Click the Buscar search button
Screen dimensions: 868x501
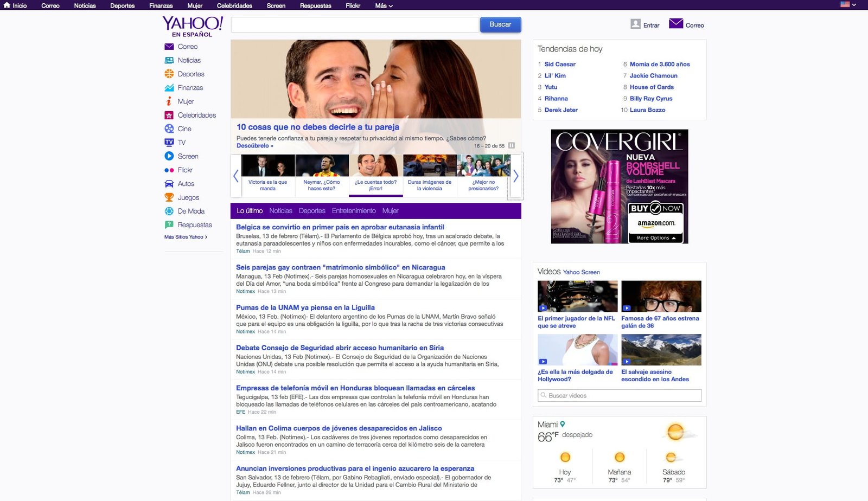[500, 24]
